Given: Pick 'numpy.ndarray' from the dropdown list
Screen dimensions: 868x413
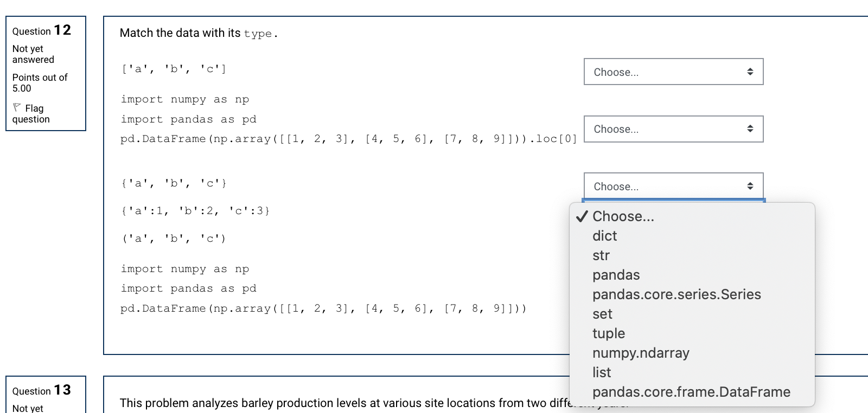Looking at the screenshot, I should tap(692, 353).
